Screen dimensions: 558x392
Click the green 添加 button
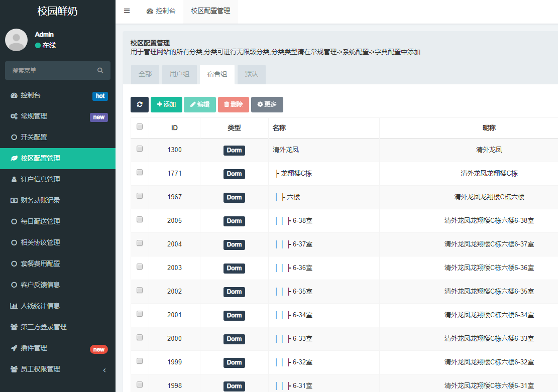(166, 104)
